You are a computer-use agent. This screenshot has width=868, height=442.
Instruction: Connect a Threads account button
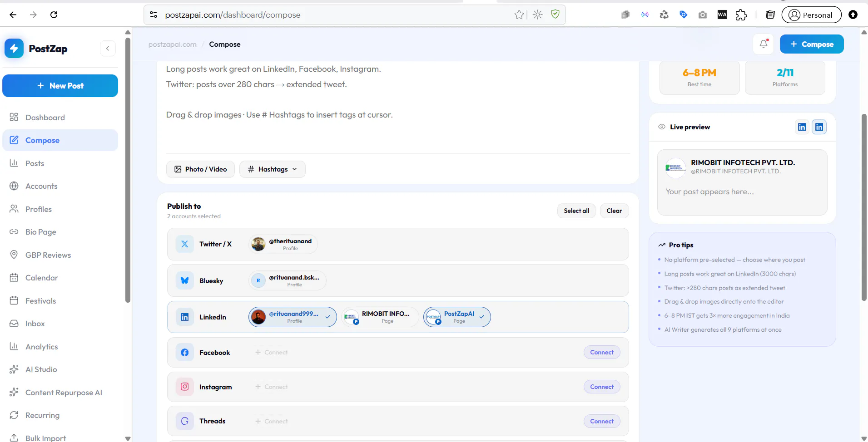(x=602, y=421)
